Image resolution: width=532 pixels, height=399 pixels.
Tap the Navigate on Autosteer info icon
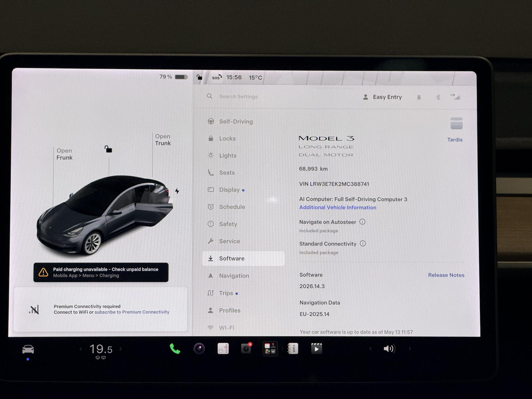(x=362, y=222)
